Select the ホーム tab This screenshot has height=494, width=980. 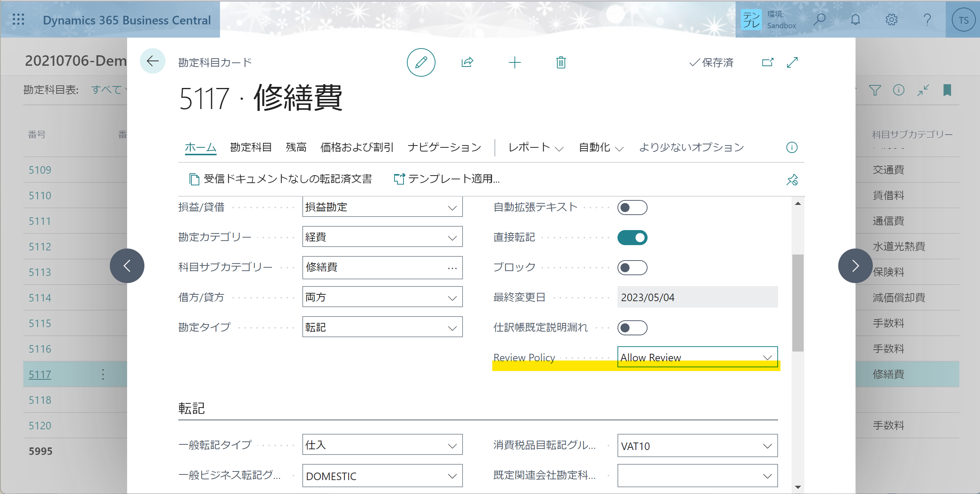[200, 147]
